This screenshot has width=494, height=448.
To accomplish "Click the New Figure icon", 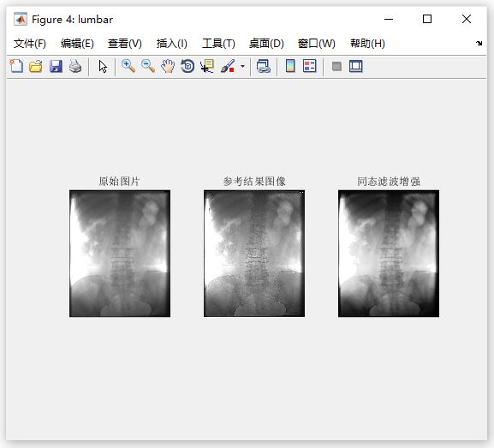I will point(16,66).
